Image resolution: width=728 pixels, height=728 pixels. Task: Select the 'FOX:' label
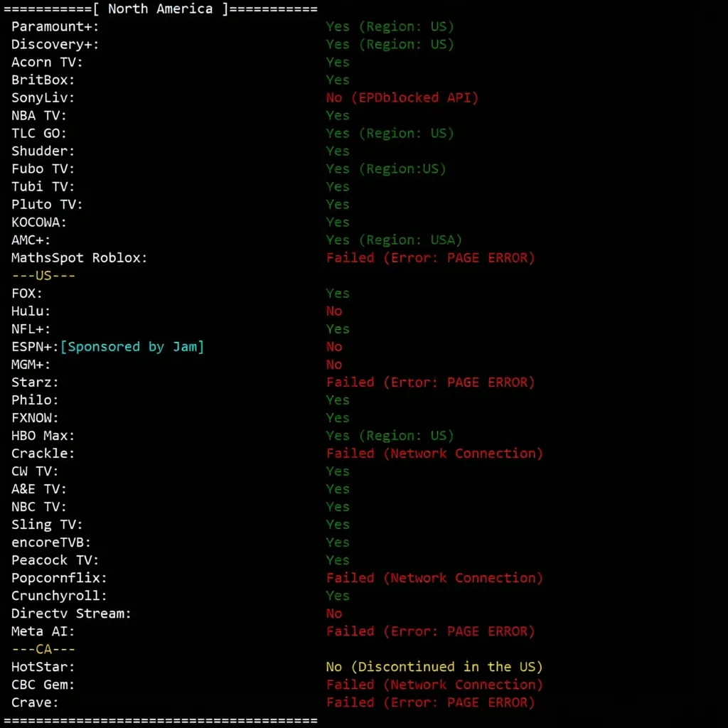[x=27, y=294]
